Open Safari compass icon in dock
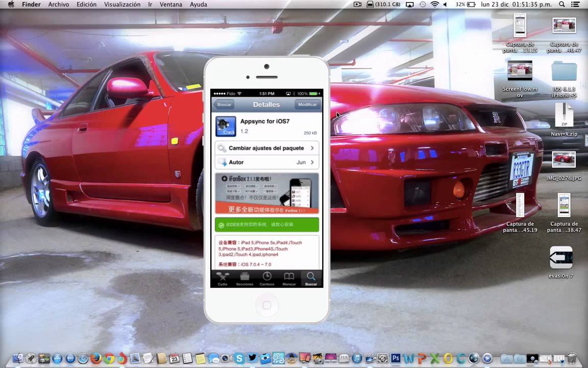The image size is (588, 368). point(83,358)
